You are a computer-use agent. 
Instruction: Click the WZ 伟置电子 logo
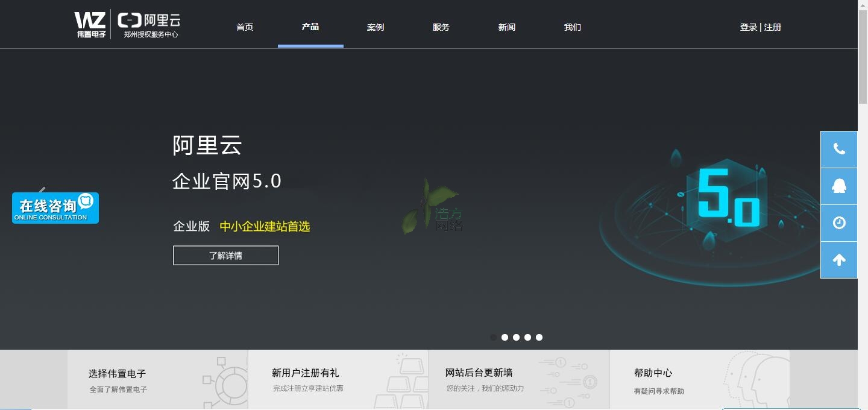click(90, 25)
